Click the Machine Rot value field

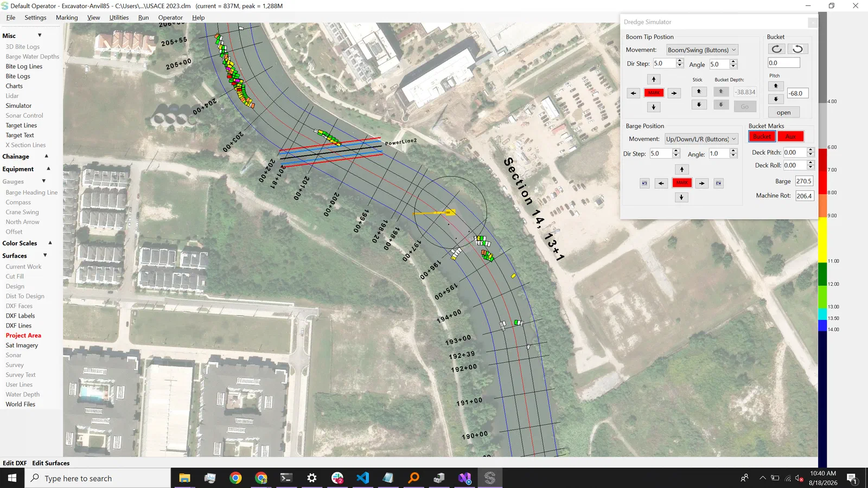(x=805, y=196)
